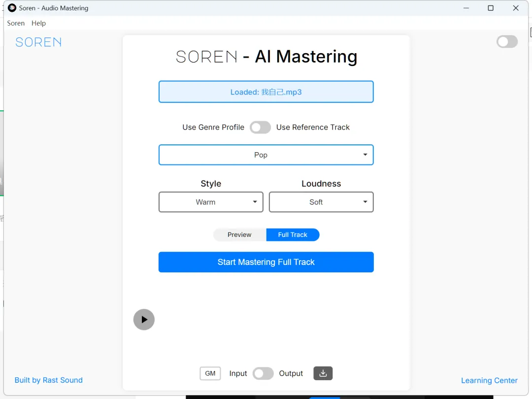Open the Loudness dropdown showing Soft
This screenshot has height=399, width=532.
321,202
